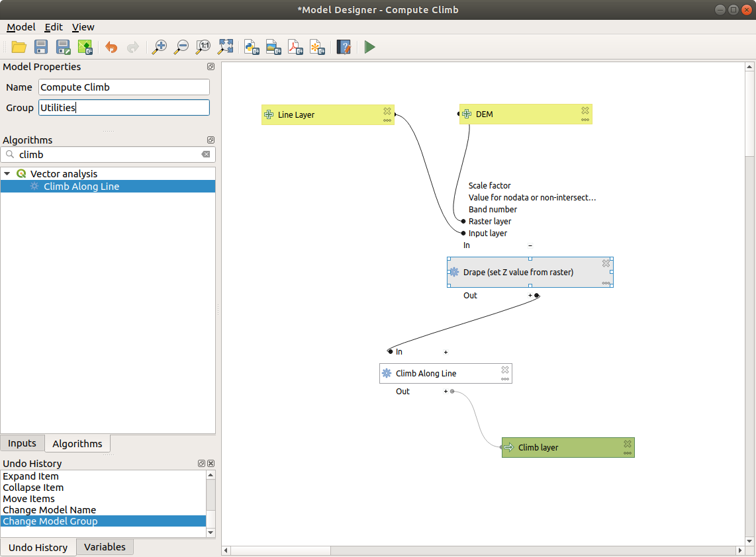
Task: Expand Climb Along Line inputs plus sign
Action: pos(446,352)
